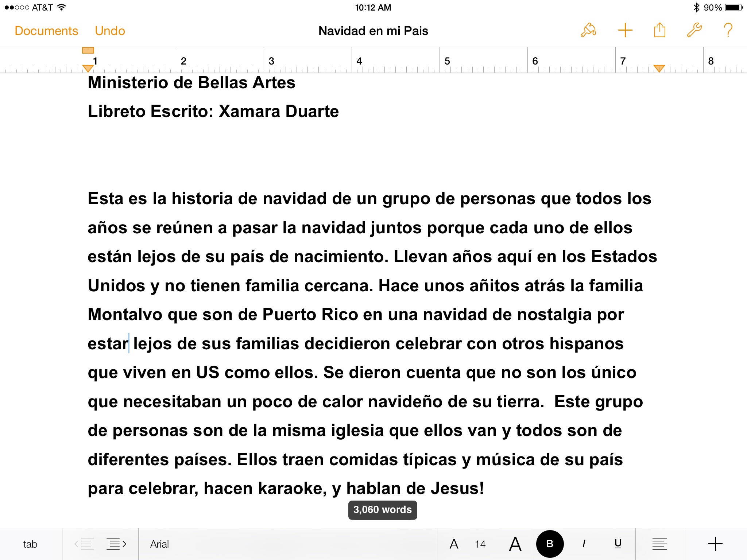747x560 pixels.
Task: Toggle Bold formatting off
Action: (550, 544)
